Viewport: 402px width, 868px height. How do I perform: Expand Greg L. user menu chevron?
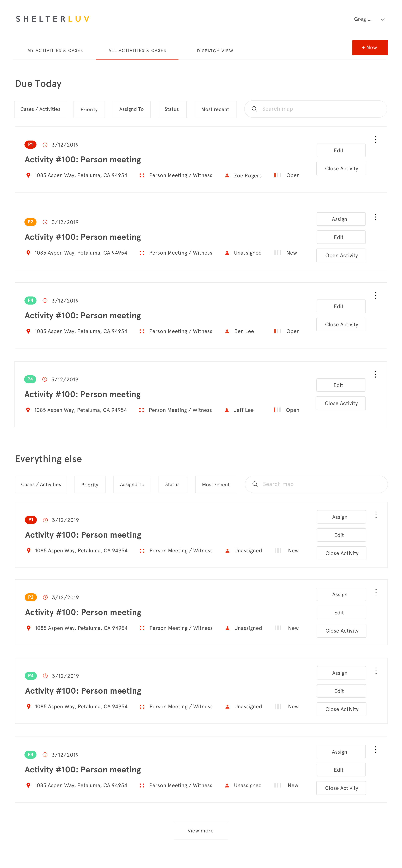coord(382,20)
